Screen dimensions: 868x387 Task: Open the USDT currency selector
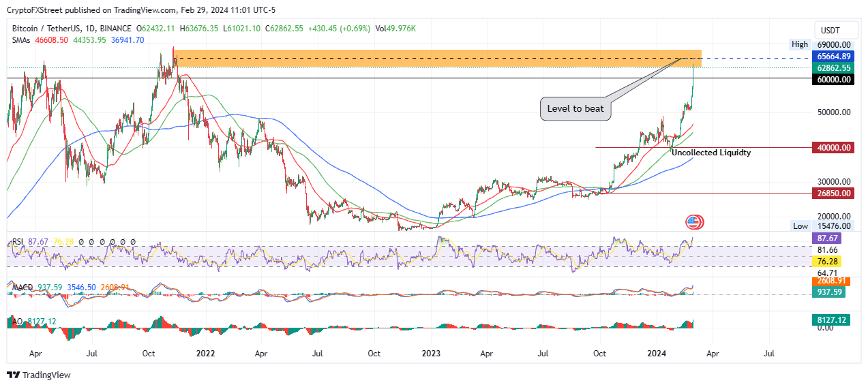(829, 31)
